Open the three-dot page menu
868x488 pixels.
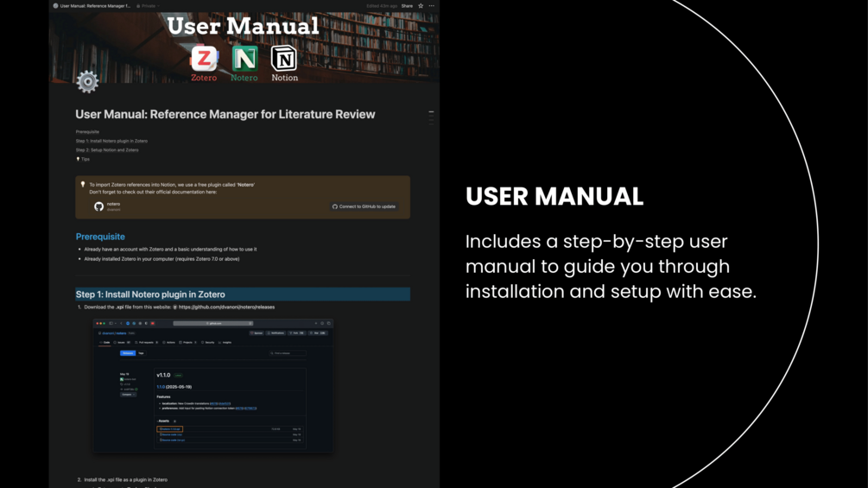(x=431, y=6)
